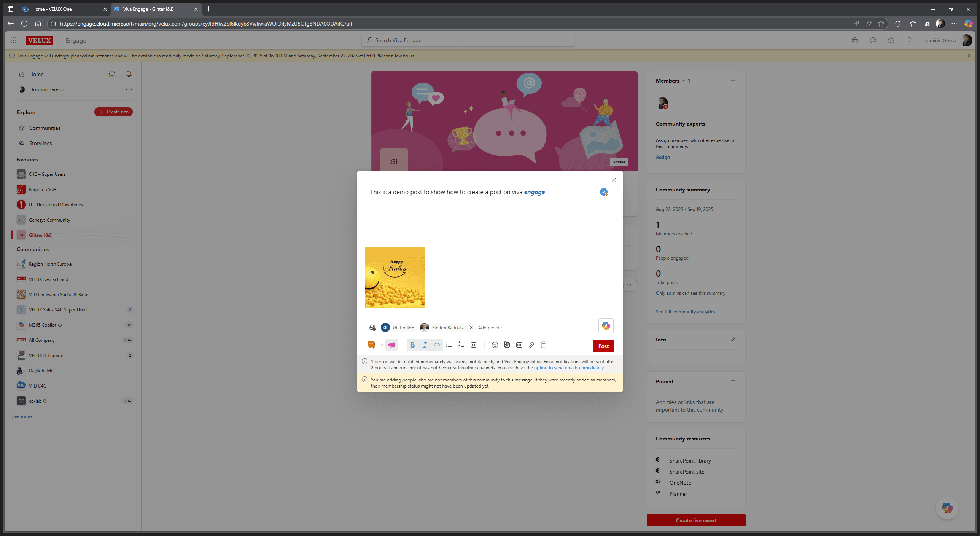This screenshot has width=980, height=536.
Task: Open the floating Copilot button on the page
Action: click(947, 507)
